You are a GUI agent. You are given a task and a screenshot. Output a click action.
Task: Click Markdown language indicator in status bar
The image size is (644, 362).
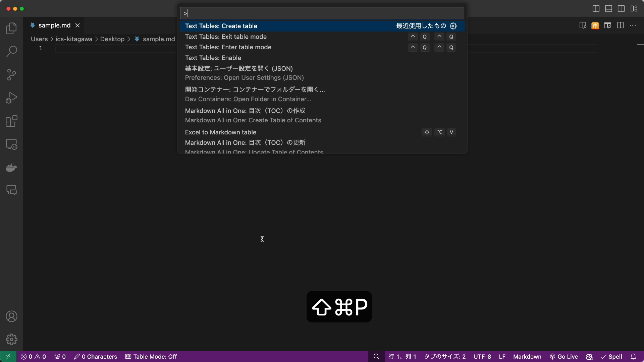click(527, 356)
